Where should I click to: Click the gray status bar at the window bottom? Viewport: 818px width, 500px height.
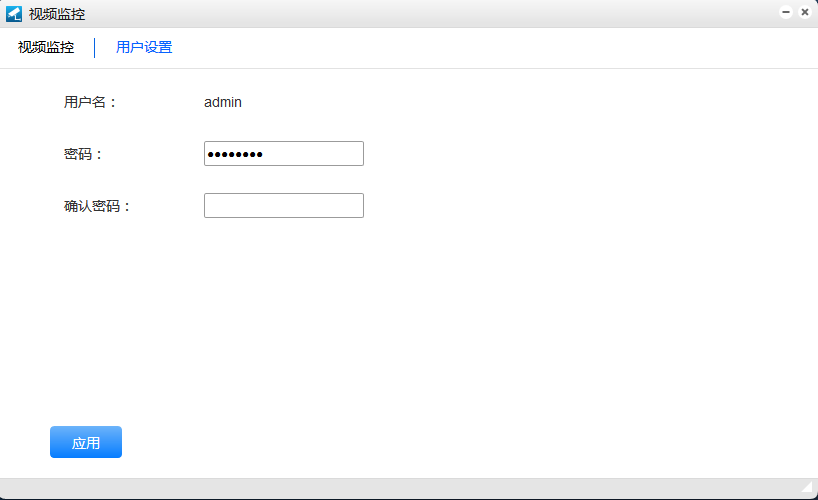400,488
